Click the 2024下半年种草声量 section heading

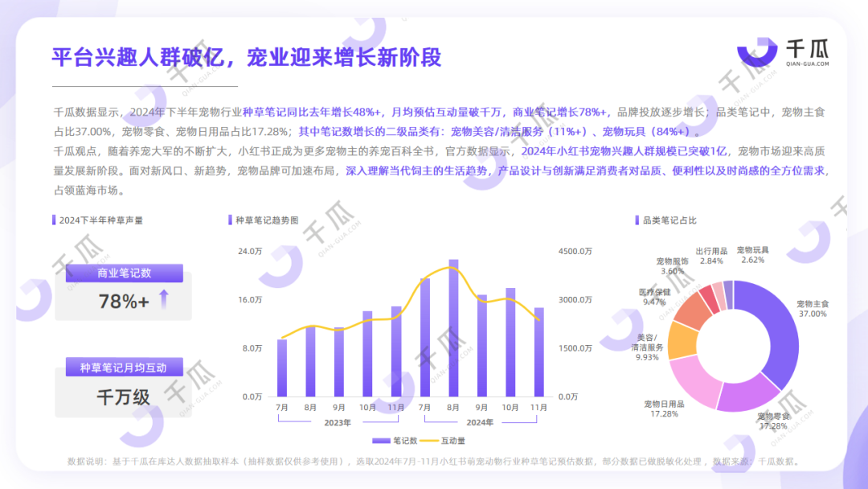pos(100,220)
